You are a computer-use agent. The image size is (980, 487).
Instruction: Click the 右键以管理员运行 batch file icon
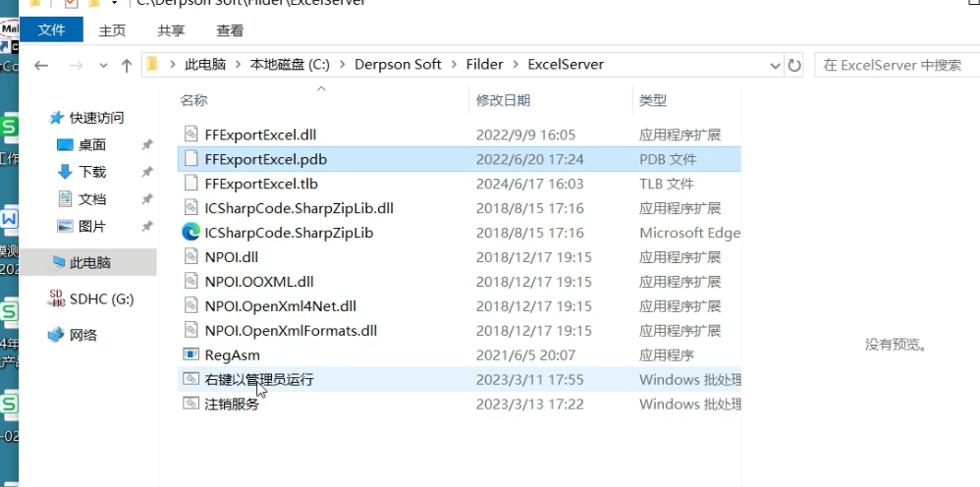191,379
